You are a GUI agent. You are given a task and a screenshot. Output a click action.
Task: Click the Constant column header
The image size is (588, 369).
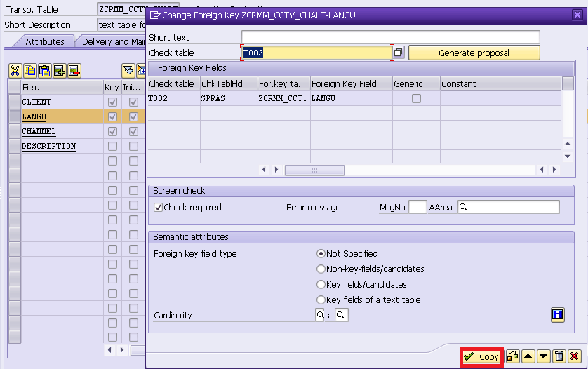point(500,83)
